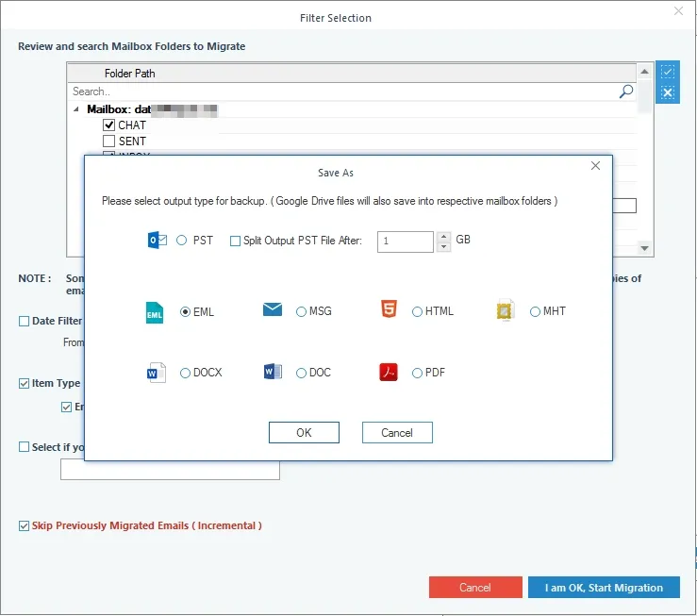Click the Folder Path column header
This screenshot has height=616, width=697.
coord(352,73)
